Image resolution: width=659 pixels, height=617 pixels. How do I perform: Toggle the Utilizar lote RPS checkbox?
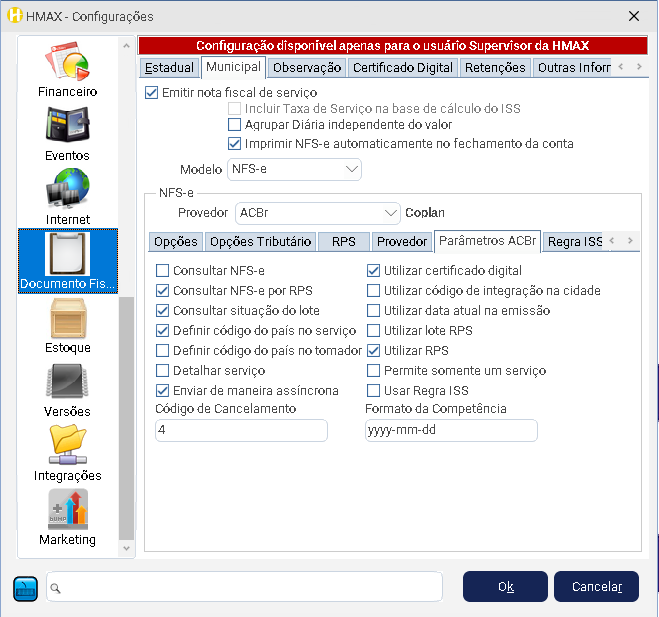tap(374, 331)
